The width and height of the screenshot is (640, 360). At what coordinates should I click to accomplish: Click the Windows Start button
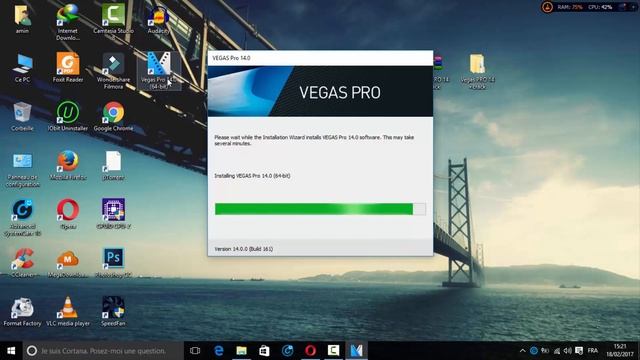(x=11, y=351)
